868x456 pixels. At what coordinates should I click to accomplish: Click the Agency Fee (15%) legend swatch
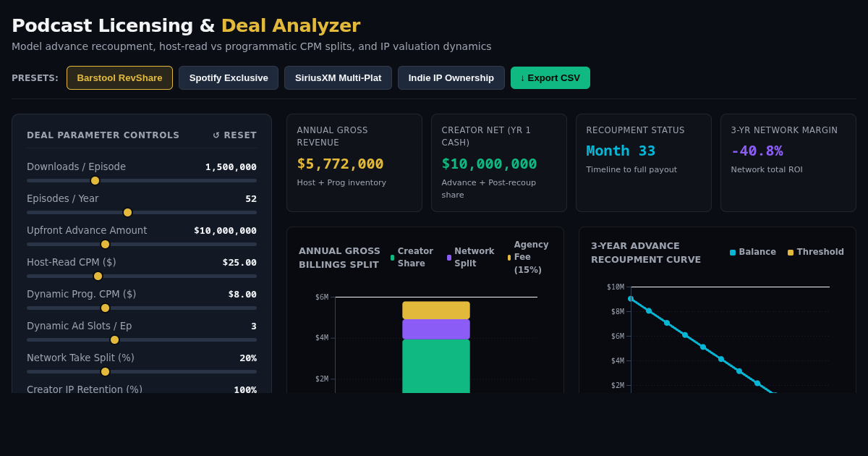pos(509,258)
